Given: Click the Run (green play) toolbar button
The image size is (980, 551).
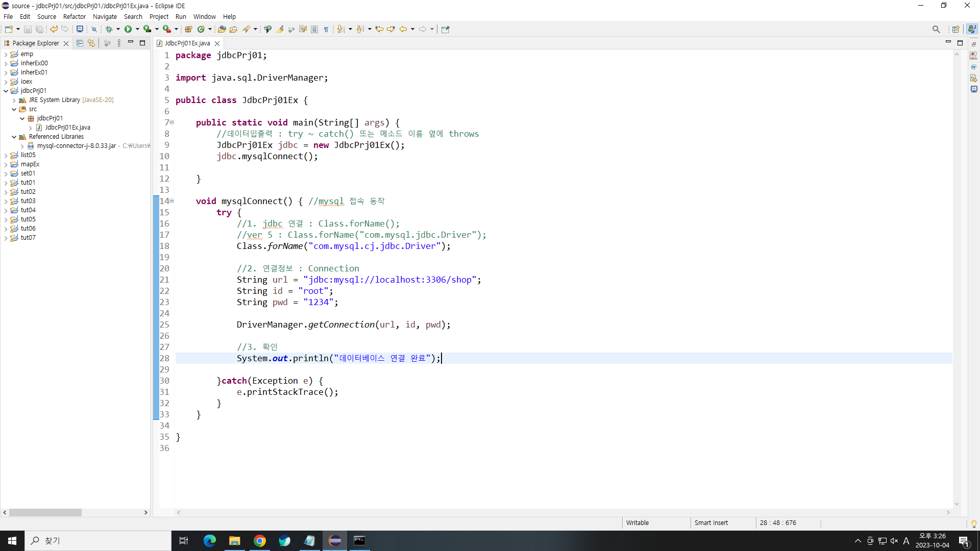Looking at the screenshot, I should pos(128,29).
